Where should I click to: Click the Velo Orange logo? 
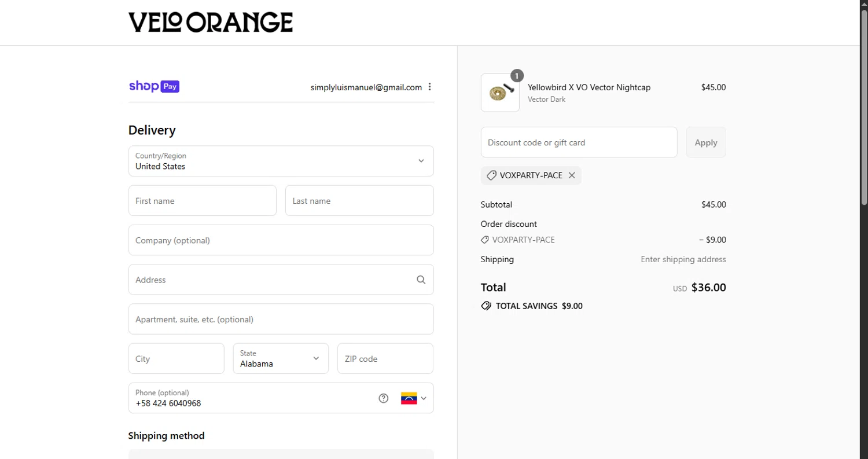click(211, 22)
